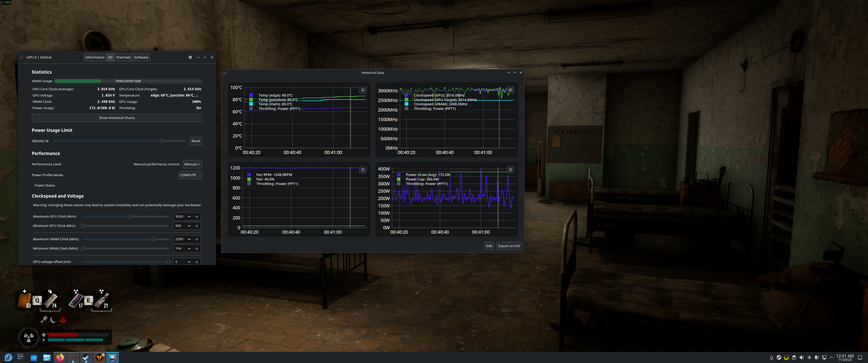Click info icon on clockspeed chart

click(510, 90)
